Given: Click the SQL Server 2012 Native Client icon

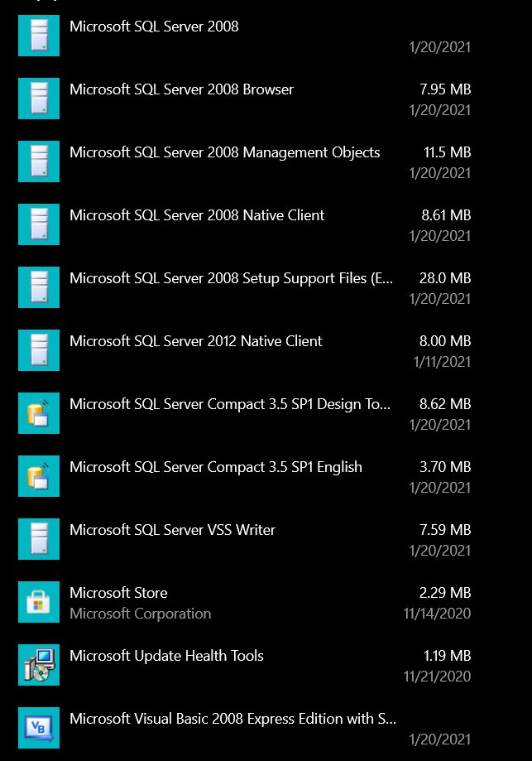Looking at the screenshot, I should pos(39,350).
